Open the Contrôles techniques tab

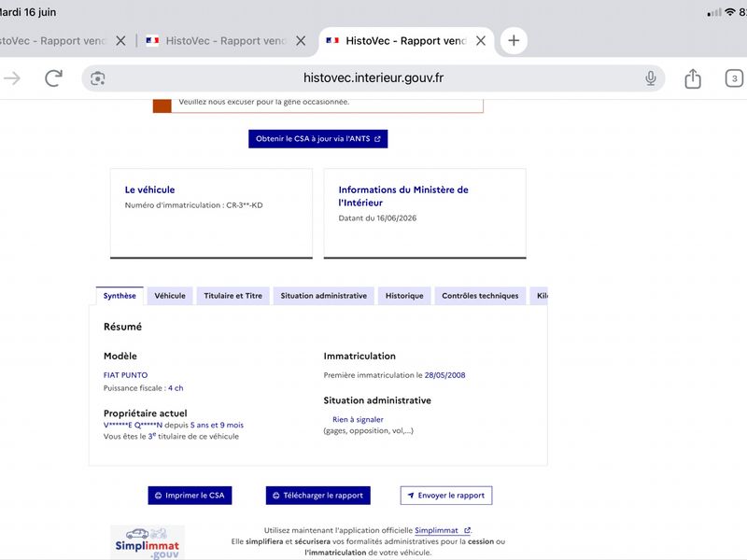pyautogui.click(x=480, y=296)
